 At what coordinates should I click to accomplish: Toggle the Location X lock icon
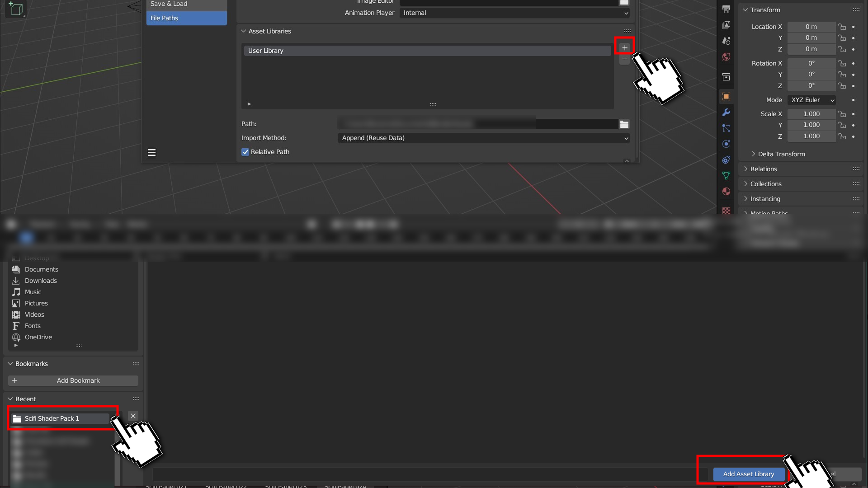point(842,27)
